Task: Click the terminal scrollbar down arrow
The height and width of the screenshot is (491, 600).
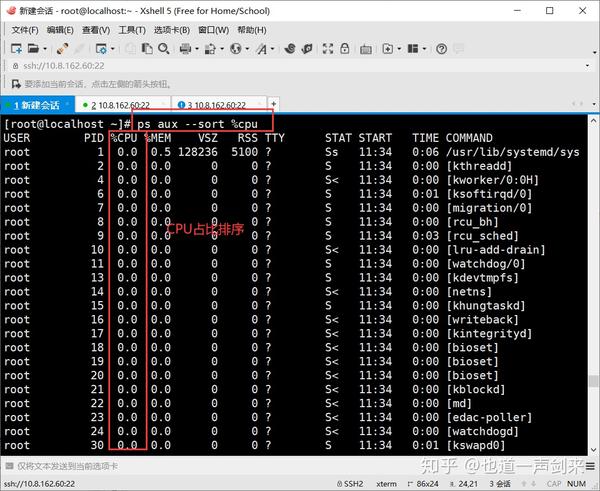Action: (x=593, y=450)
